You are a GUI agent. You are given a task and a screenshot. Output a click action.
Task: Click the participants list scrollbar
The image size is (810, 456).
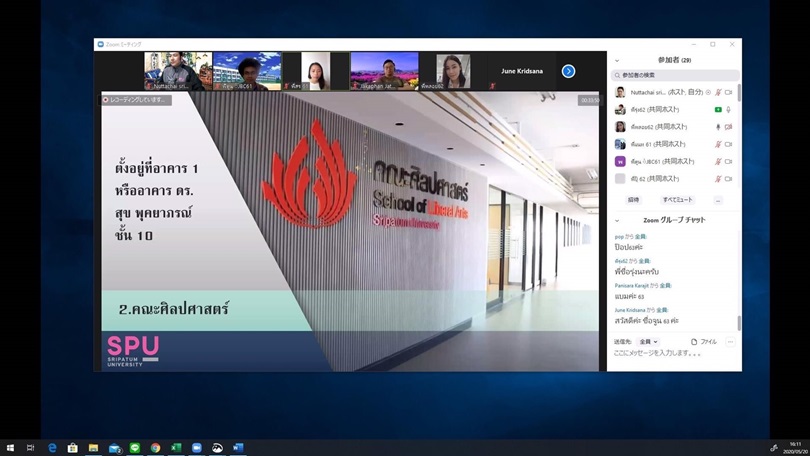[x=739, y=93]
